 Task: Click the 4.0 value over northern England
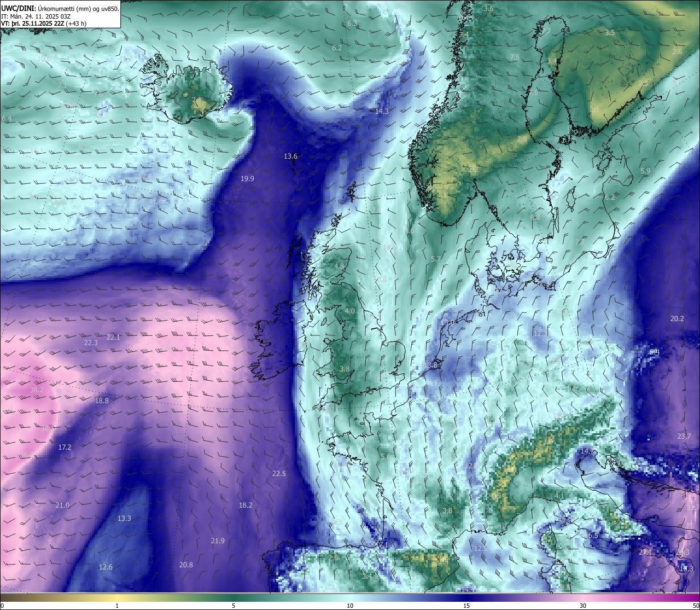click(350, 311)
